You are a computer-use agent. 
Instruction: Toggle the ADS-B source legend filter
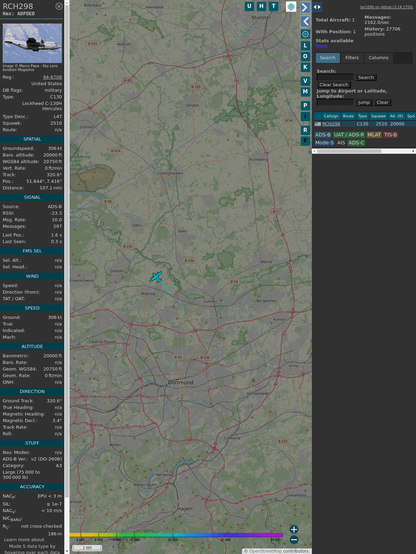click(323, 135)
